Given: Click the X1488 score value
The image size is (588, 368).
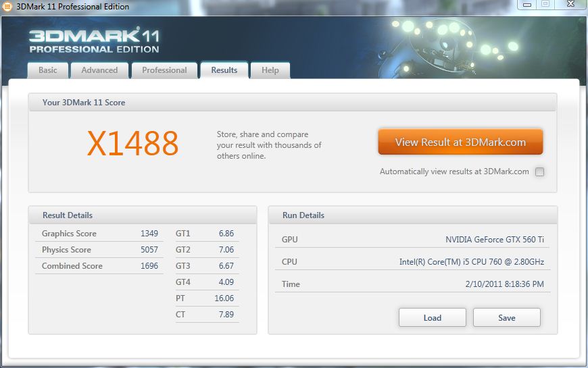Looking at the screenshot, I should click(132, 143).
